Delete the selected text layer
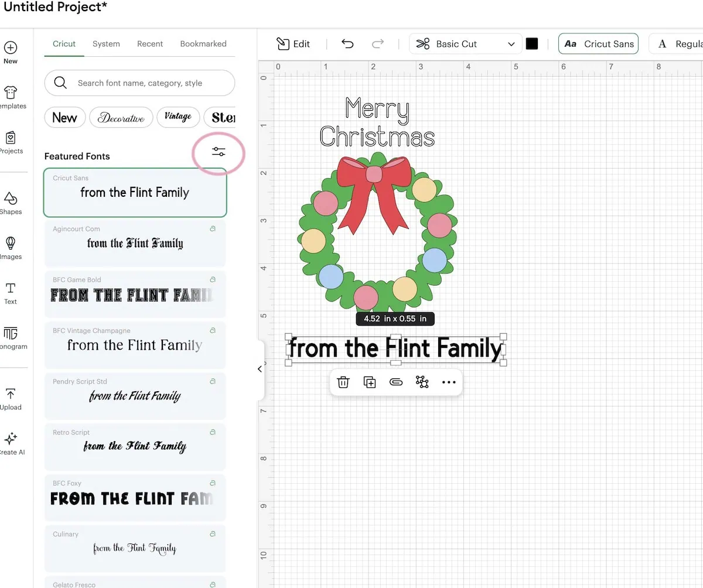The width and height of the screenshot is (703, 588). point(343,382)
